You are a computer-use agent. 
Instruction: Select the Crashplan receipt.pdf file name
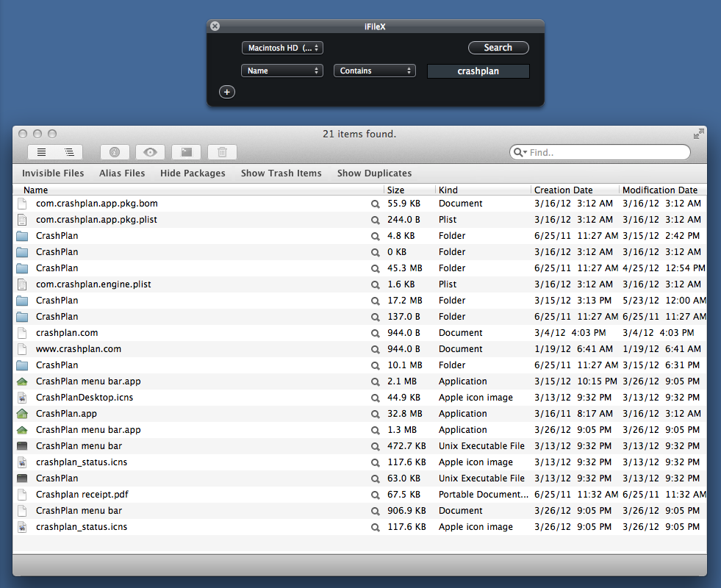(82, 494)
